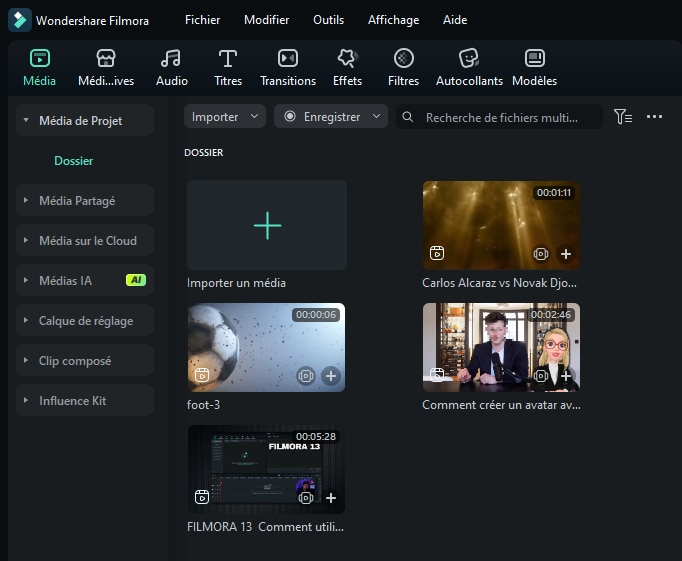This screenshot has width=682, height=561.
Task: Click video type icon on Carlos Alcaraz clip
Action: coord(437,253)
